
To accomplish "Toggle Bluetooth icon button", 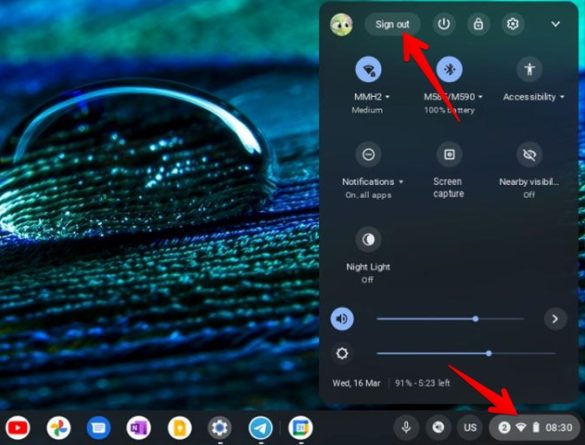I will coord(449,69).
